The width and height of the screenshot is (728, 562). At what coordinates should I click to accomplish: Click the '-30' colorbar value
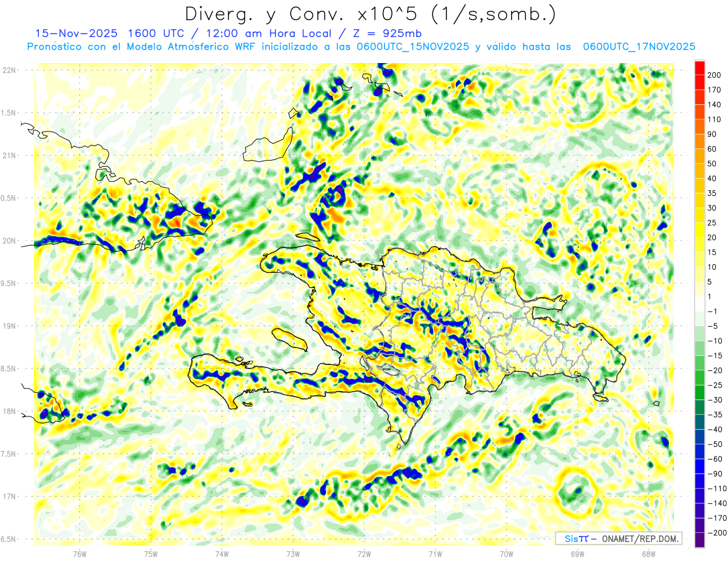714,400
